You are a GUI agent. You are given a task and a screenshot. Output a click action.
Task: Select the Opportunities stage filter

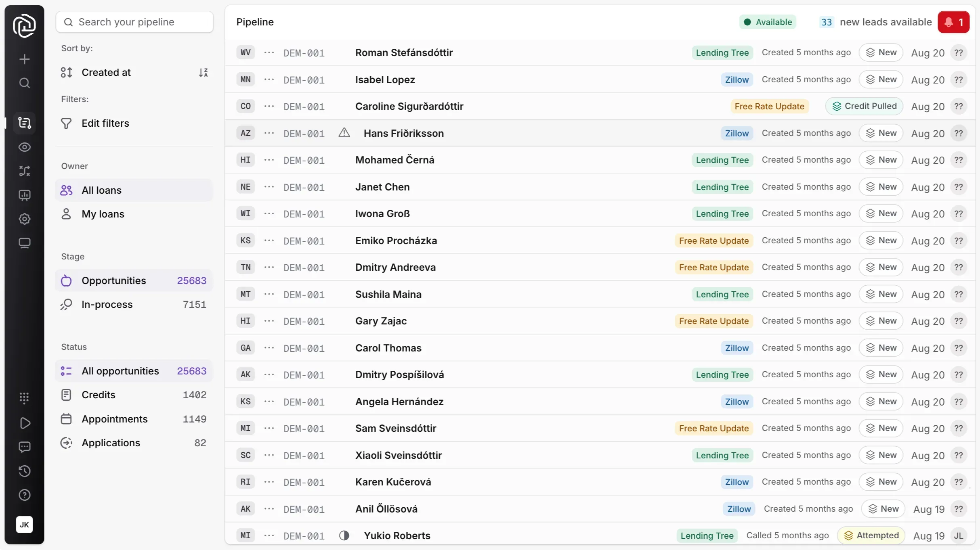[x=113, y=280]
